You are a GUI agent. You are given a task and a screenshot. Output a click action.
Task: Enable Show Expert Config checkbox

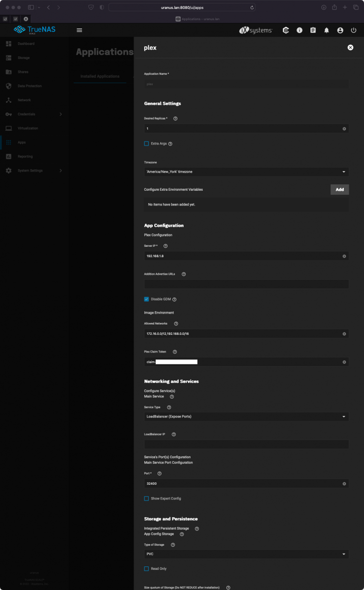146,499
